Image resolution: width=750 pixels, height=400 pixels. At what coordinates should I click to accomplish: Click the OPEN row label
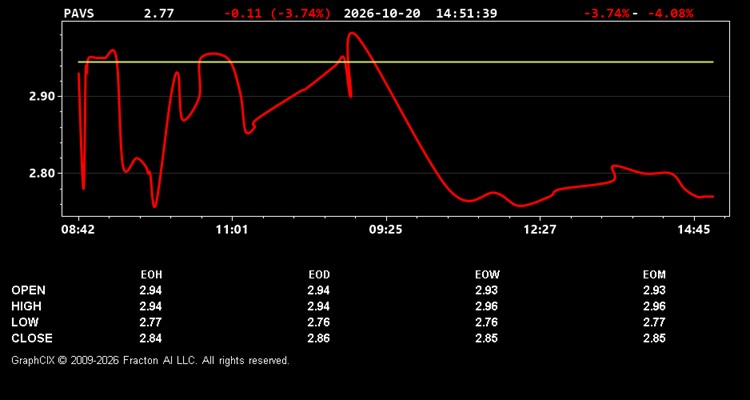point(29,290)
